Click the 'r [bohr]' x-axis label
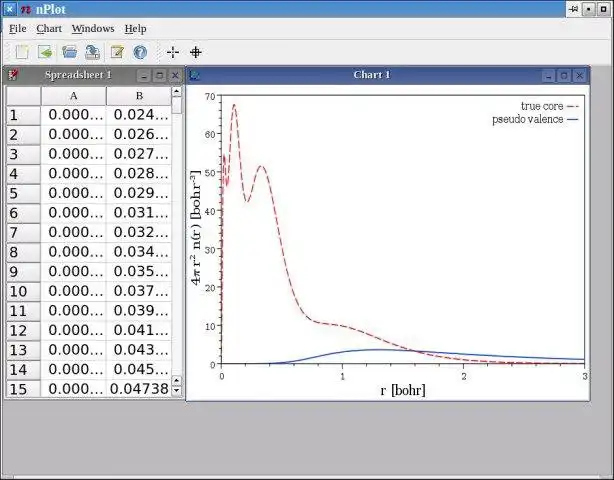 tap(403, 390)
